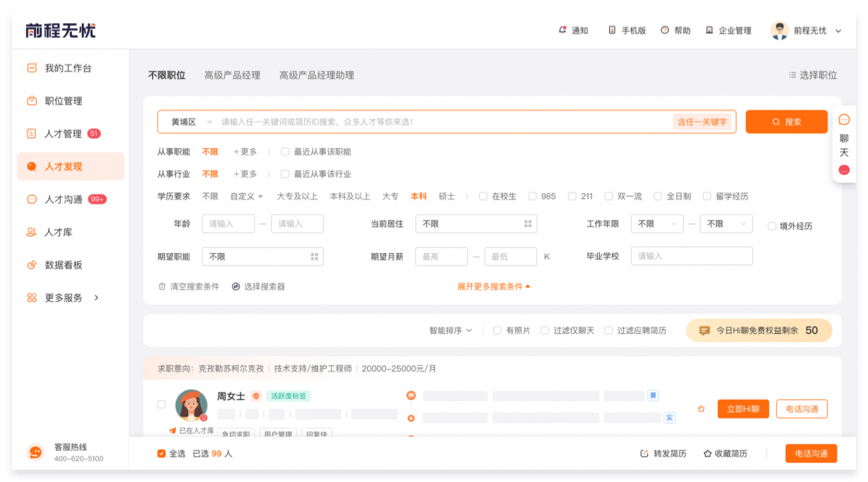Expand the 前程无忧 account menu
This screenshot has width=868, height=482.
click(838, 31)
